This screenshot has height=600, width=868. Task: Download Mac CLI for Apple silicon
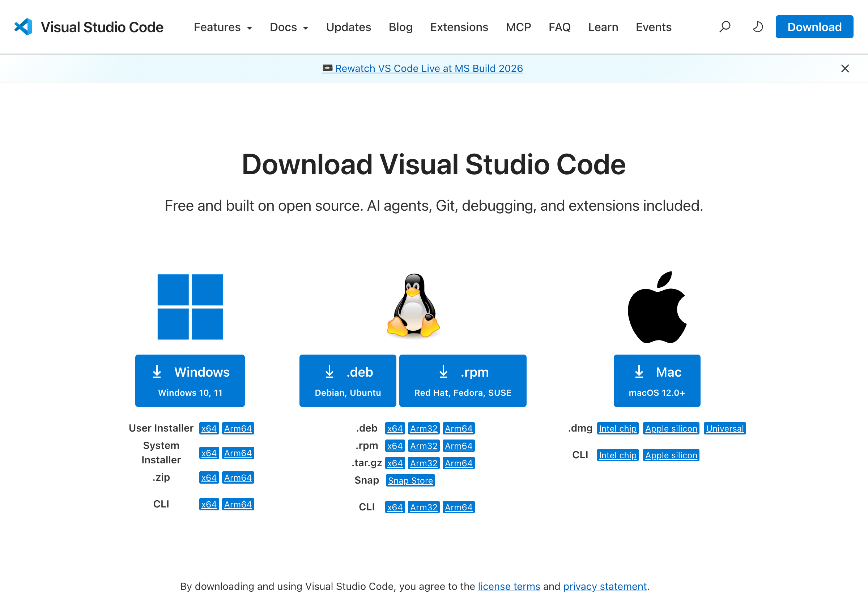click(x=671, y=455)
